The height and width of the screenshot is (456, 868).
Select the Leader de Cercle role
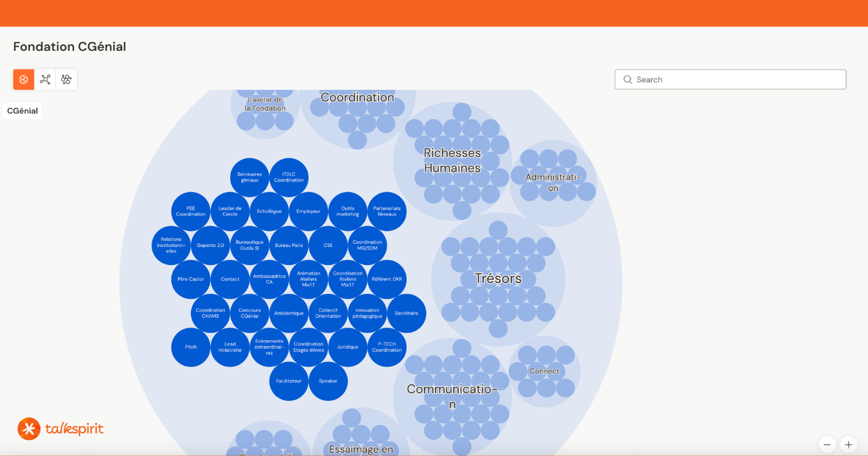coord(230,212)
